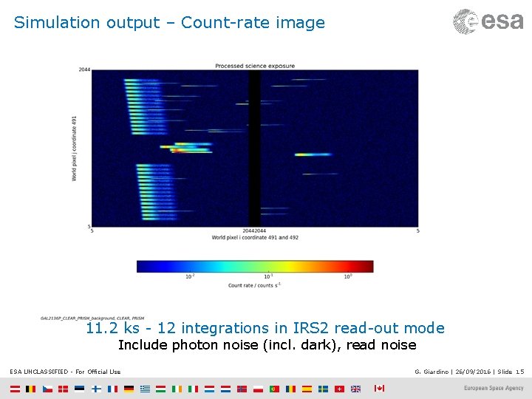The image size is (532, 399).
Task: Click the Romania flag icon
Action: click(x=291, y=389)
